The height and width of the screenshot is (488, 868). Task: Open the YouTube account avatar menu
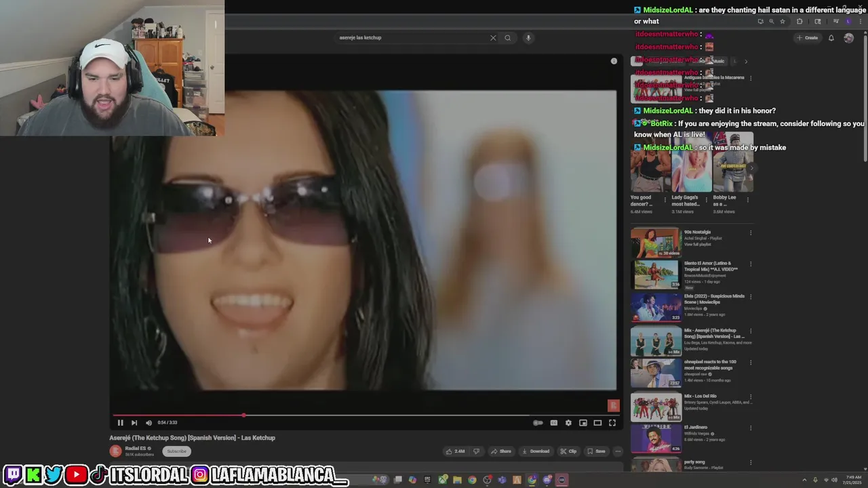(849, 38)
